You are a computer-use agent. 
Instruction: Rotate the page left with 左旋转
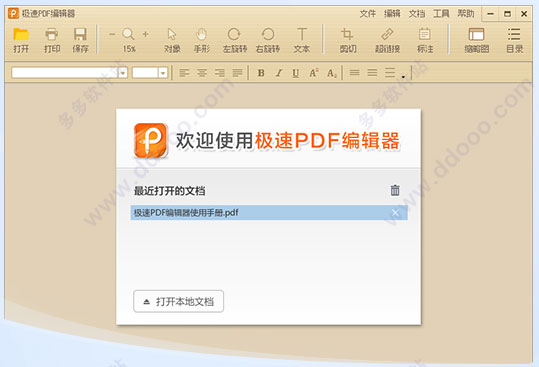click(234, 40)
